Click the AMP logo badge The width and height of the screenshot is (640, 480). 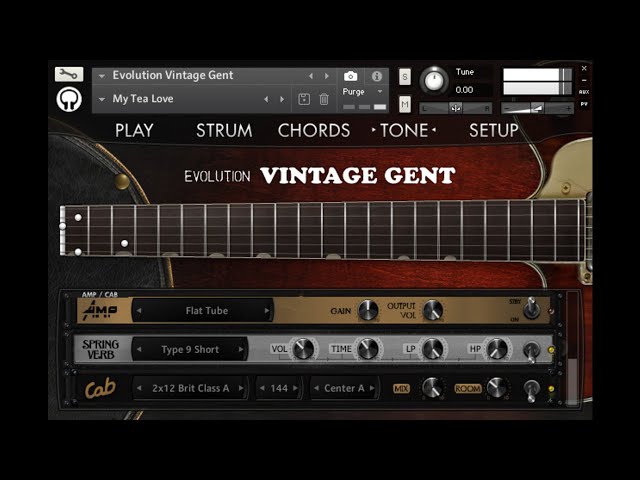click(x=100, y=312)
